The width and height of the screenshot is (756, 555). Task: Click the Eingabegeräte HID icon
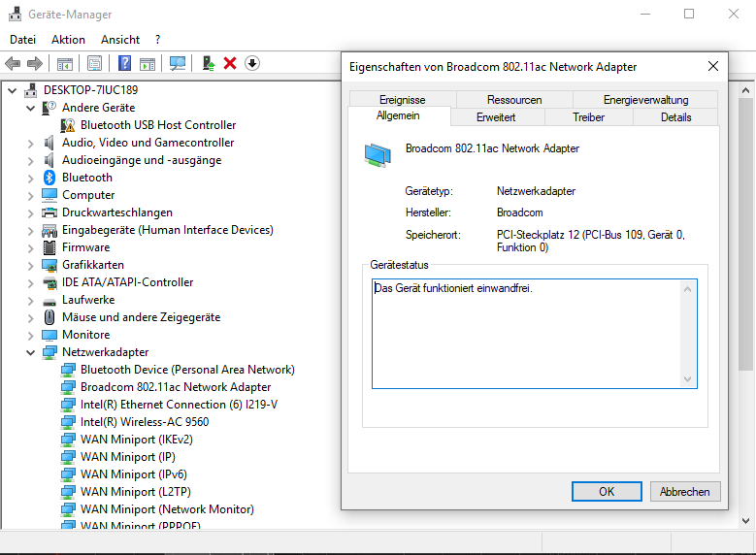click(49, 231)
